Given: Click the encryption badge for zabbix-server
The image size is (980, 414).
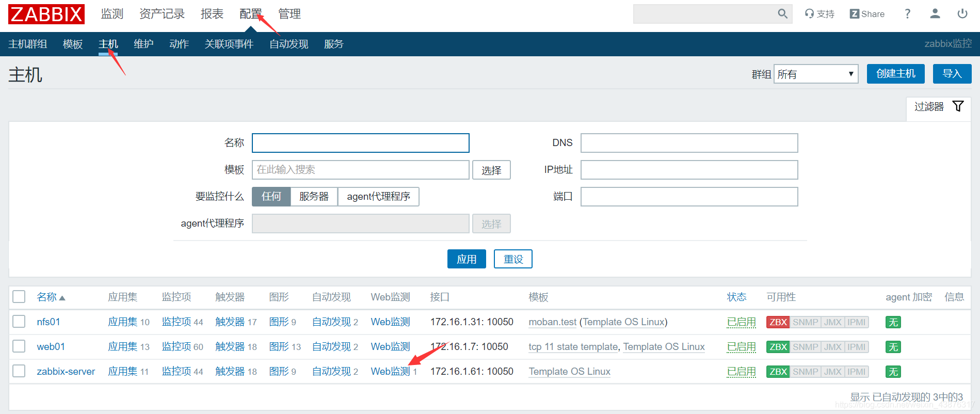Looking at the screenshot, I should 893,372.
